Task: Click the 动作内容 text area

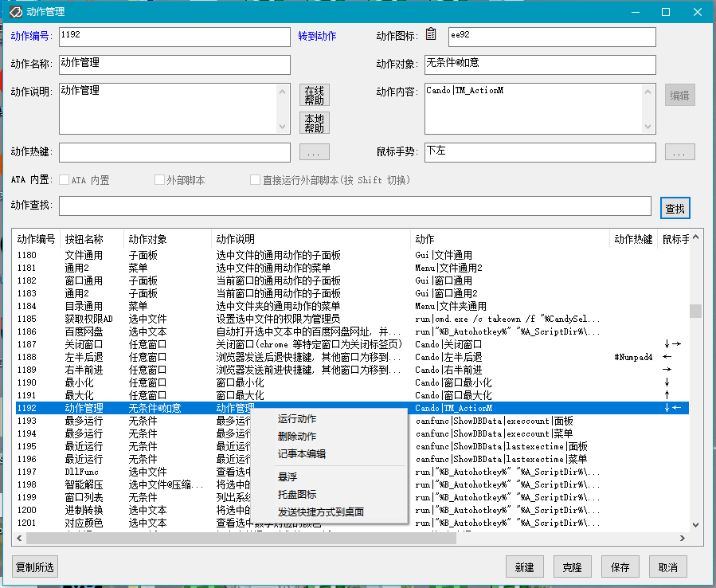Action: [x=534, y=108]
